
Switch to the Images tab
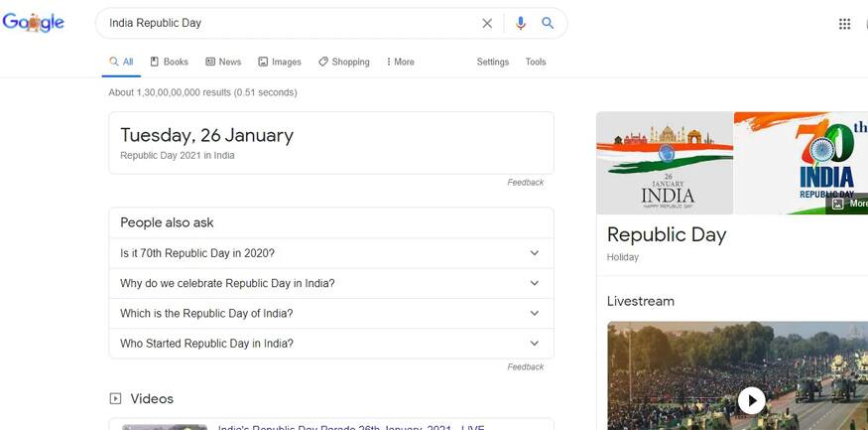[280, 62]
